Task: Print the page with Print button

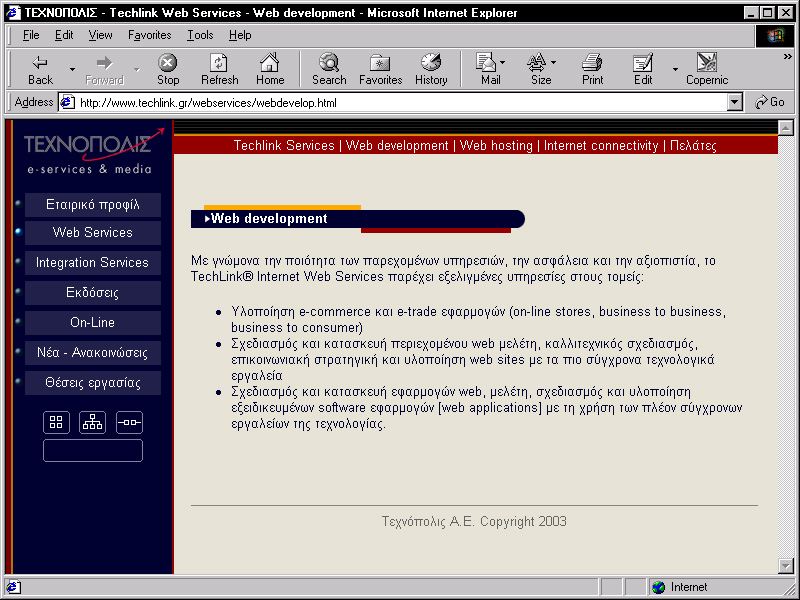Action: 592,70
